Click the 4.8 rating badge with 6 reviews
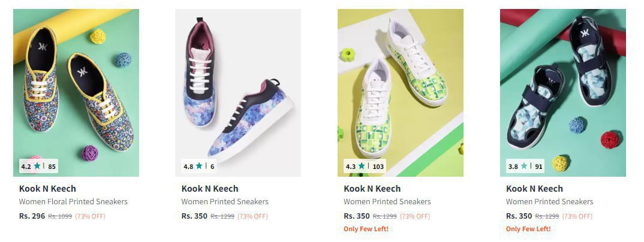Viewport: 644px width, 242px height. point(198,166)
